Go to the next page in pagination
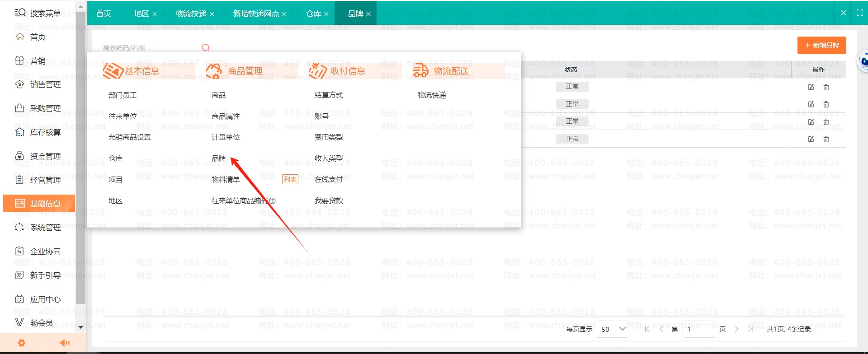This screenshot has width=868, height=354. (x=736, y=329)
